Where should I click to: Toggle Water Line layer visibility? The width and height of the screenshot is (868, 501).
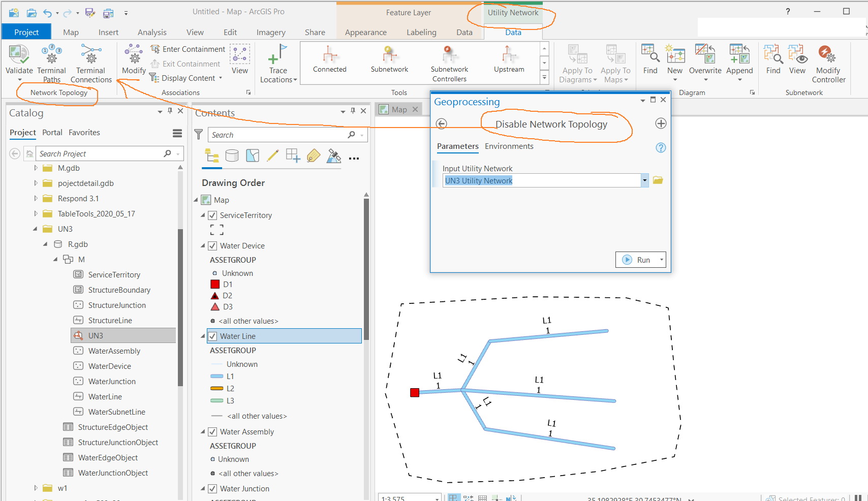pos(212,336)
